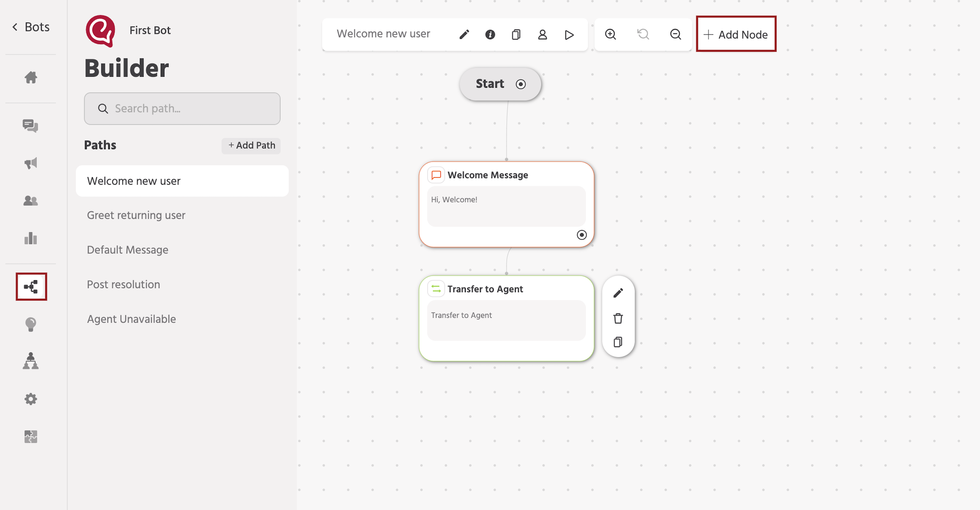Screen dimensions: 980x510
Task: Select the Start node connection point
Action: pyautogui.click(x=521, y=84)
